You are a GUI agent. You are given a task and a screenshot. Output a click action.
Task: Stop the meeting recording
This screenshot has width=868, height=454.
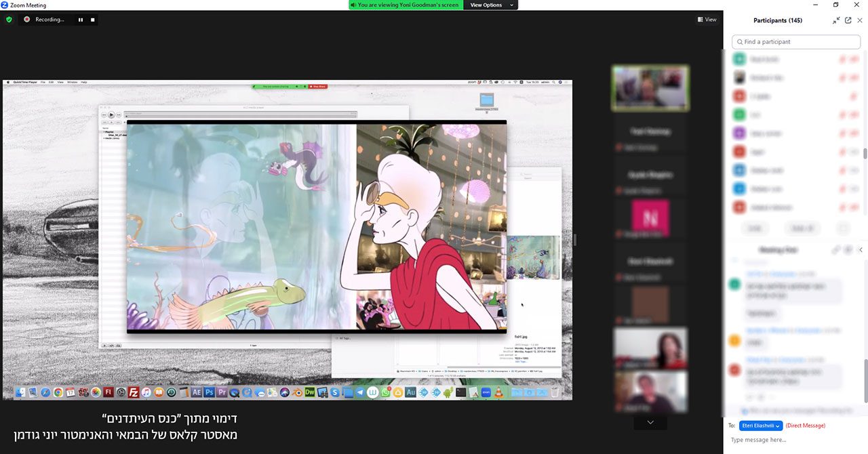pos(92,20)
